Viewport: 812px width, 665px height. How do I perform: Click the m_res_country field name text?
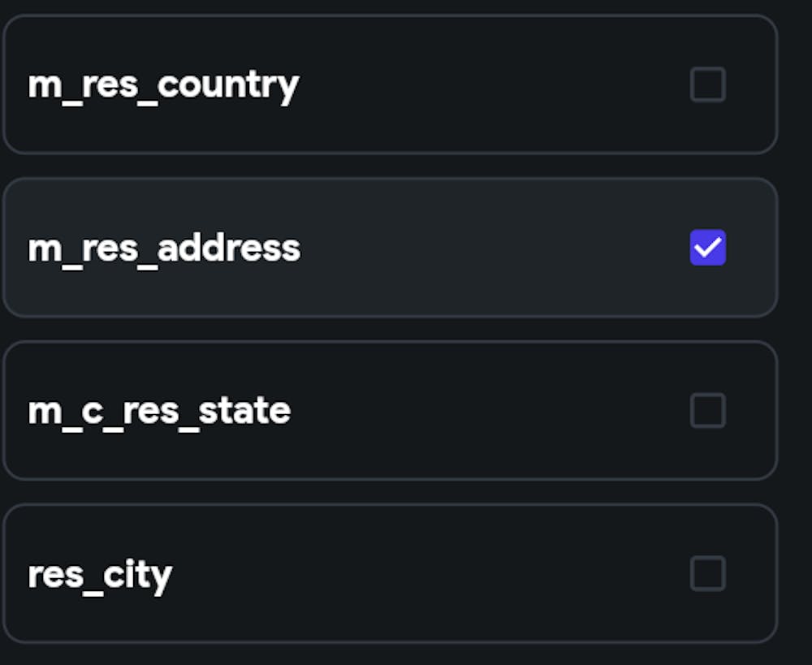pyautogui.click(x=164, y=87)
